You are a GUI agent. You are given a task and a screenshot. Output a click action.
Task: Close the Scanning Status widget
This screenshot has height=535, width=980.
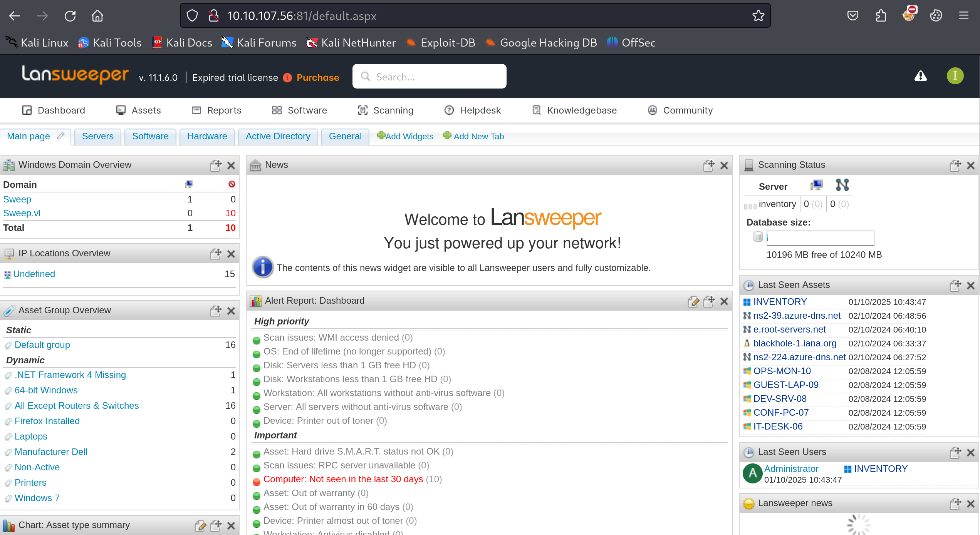[x=971, y=166]
